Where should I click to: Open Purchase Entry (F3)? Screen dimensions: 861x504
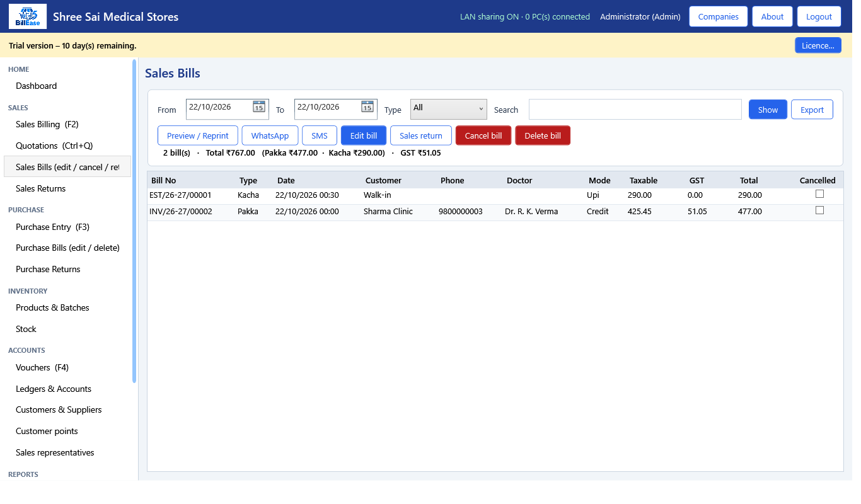[x=67, y=227]
